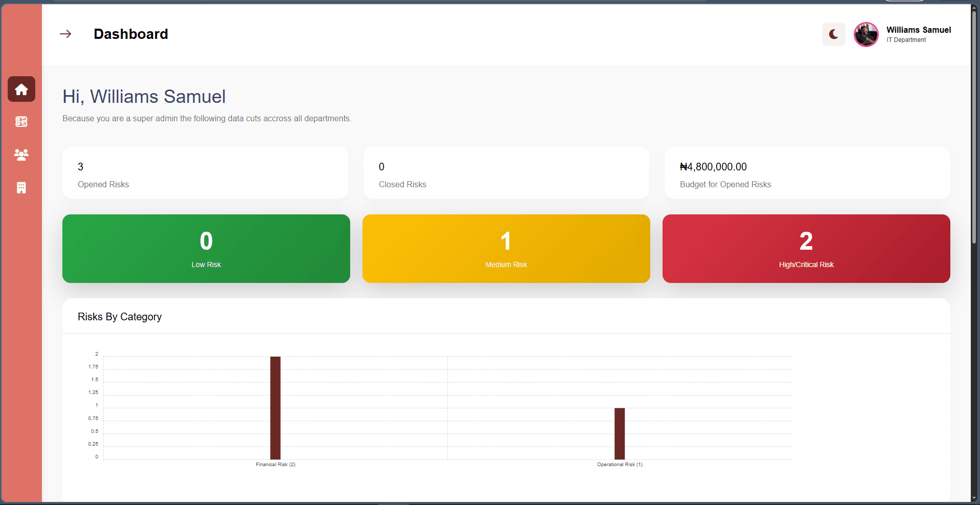Click the Financial Risk (2) axis label
Image resolution: width=980 pixels, height=505 pixels.
click(276, 465)
